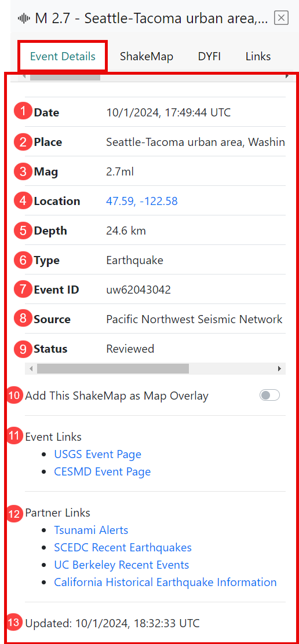Select the status value Reviewed
Viewport: 299px width, 644px height.
click(x=130, y=349)
